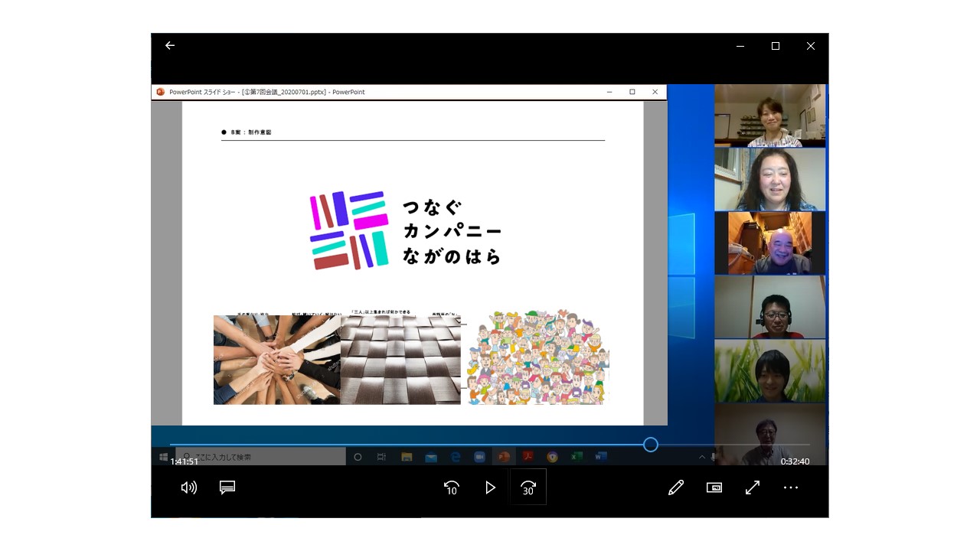Click the Excel icon in recorded taskbar
This screenshot has width=980, height=551.
click(577, 457)
